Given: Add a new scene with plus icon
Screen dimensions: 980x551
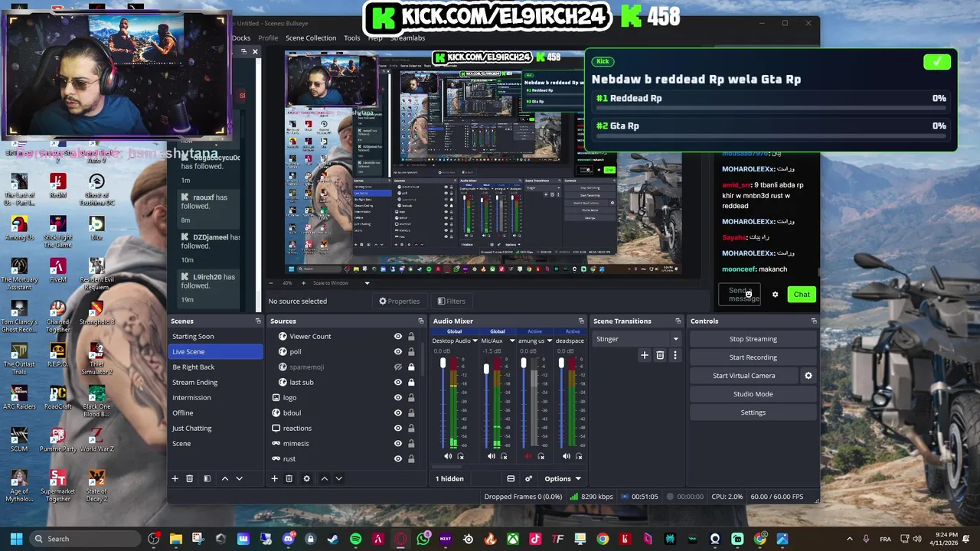Looking at the screenshot, I should coord(175,478).
